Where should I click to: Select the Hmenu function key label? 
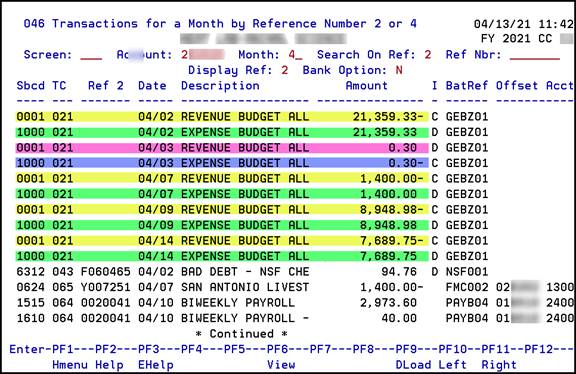click(70, 365)
